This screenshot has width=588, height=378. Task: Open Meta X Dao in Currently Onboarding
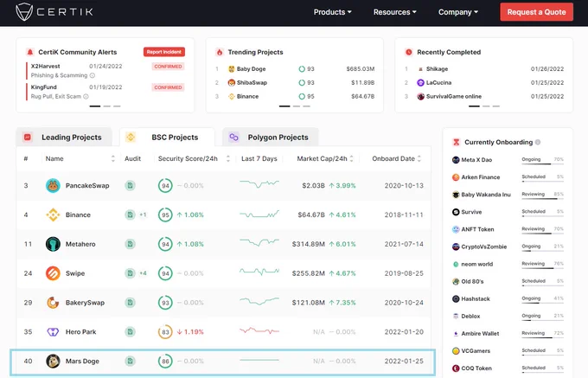(x=476, y=160)
